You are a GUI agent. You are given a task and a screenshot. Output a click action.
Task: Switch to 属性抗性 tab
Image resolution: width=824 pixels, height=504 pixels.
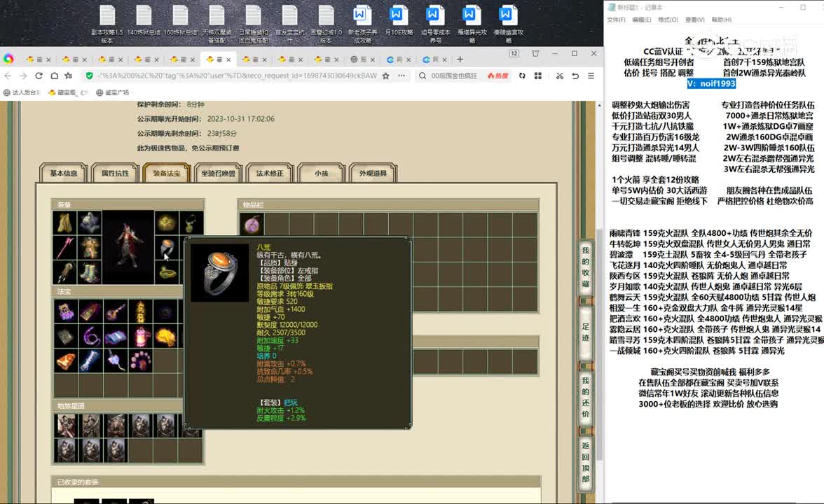coord(115,174)
